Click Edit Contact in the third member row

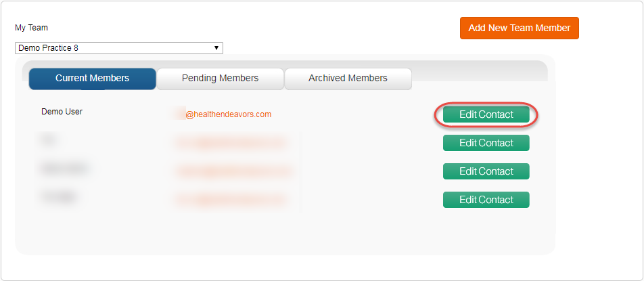[x=486, y=171]
